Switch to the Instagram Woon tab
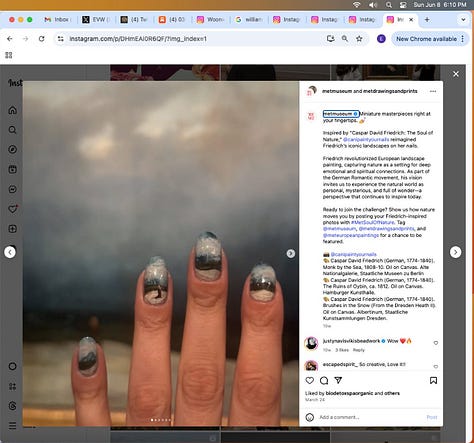The width and height of the screenshot is (474, 443). (x=210, y=20)
